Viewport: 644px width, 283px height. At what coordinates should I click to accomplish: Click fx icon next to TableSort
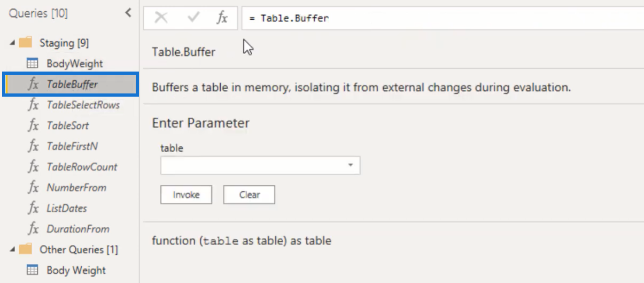click(33, 125)
